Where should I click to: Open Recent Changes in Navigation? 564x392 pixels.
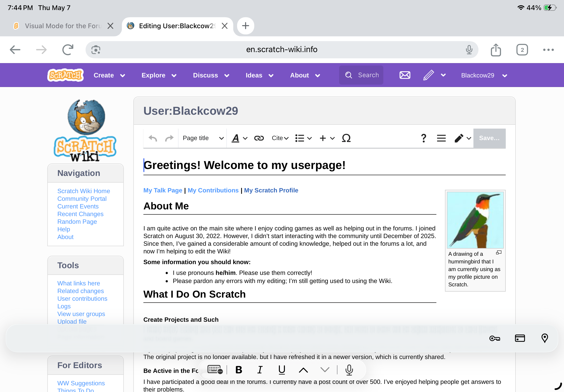click(x=80, y=214)
